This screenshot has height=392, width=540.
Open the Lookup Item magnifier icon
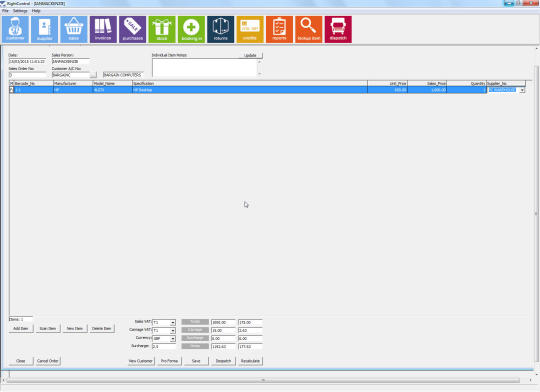click(x=309, y=30)
